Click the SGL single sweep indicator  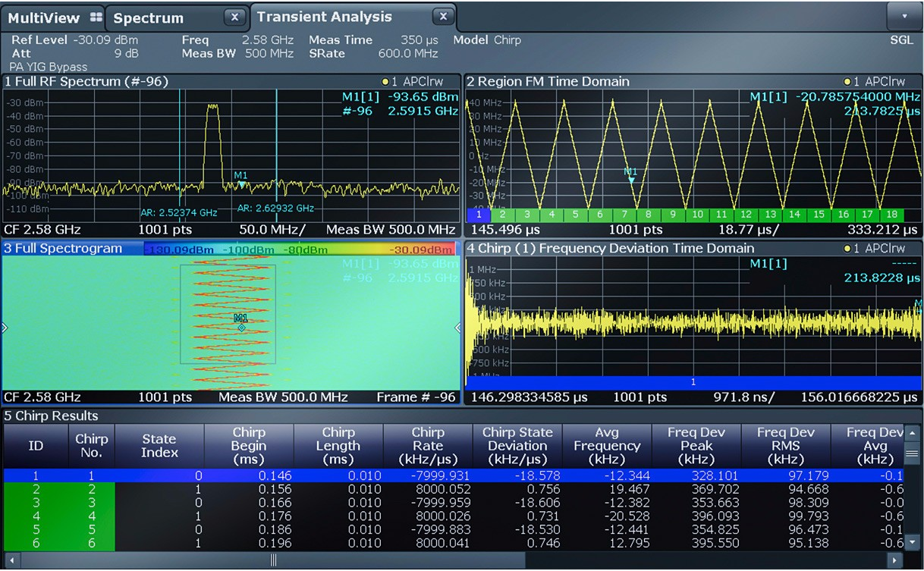point(901,40)
